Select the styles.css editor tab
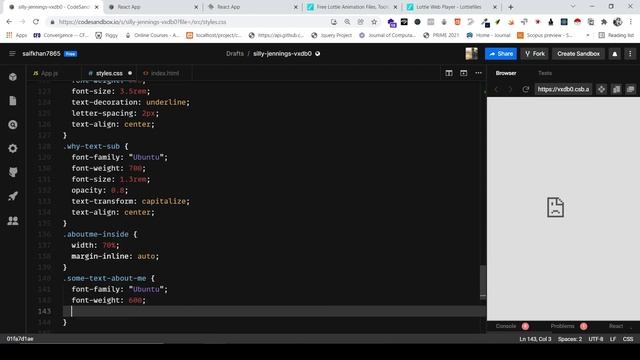The image size is (640, 360). pos(109,73)
